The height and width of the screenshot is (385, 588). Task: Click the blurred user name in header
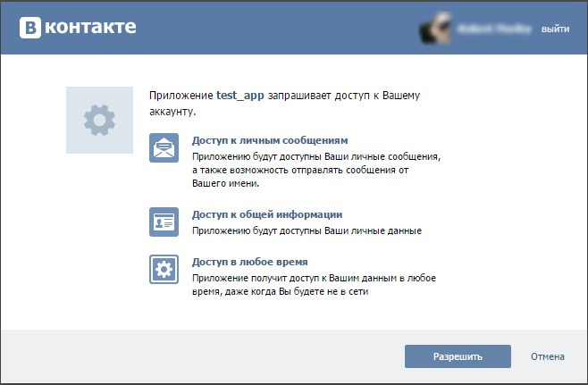pos(495,29)
